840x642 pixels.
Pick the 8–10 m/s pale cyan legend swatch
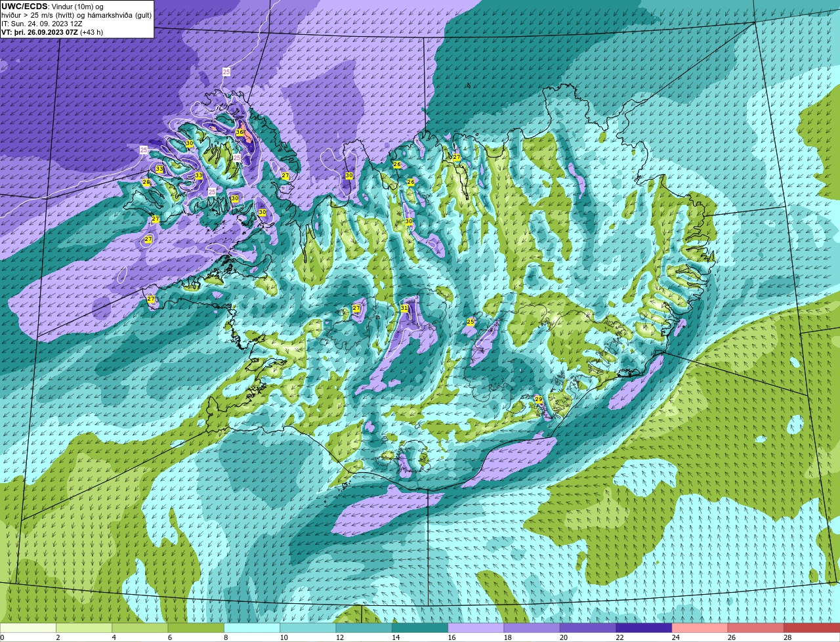pos(252,628)
